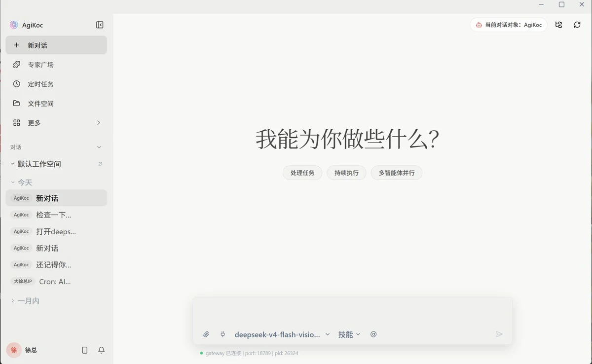This screenshot has width=592, height=364.
Task: Click the 徐总 username text
Action: [x=31, y=350]
